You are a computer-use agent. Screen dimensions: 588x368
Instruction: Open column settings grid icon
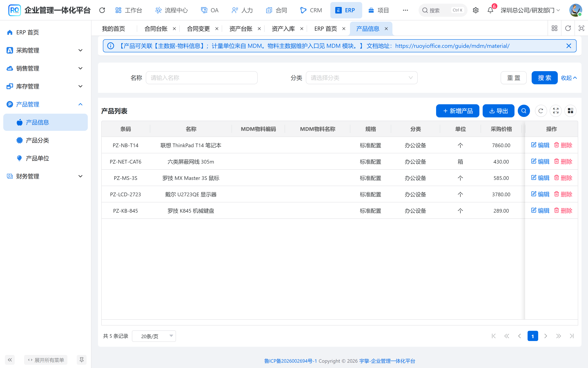pos(570,111)
